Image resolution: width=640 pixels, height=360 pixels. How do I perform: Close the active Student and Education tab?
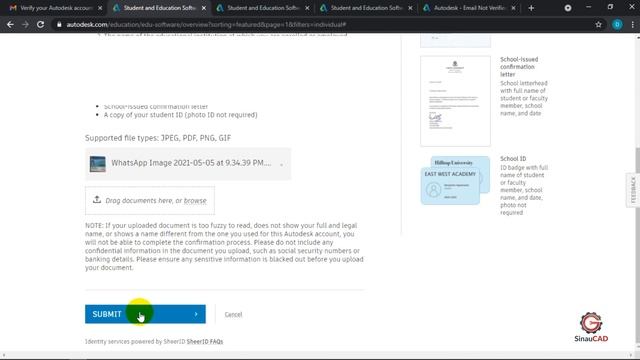[204, 8]
